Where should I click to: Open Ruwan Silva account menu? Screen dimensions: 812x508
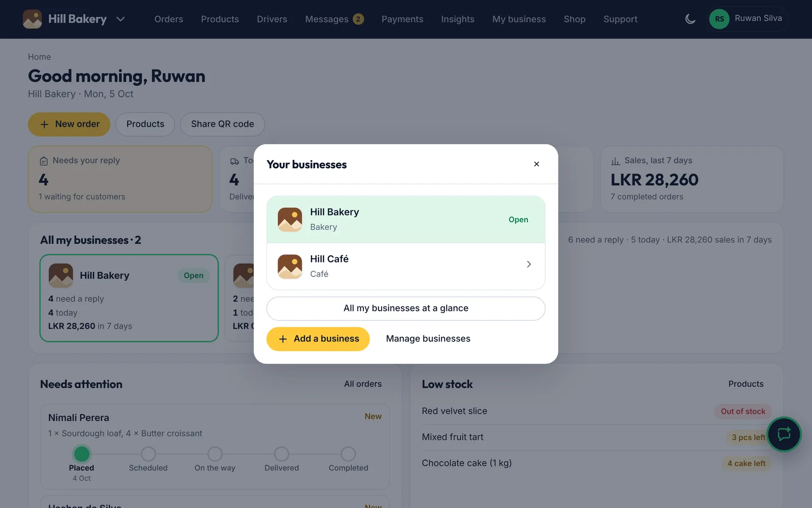pyautogui.click(x=748, y=19)
